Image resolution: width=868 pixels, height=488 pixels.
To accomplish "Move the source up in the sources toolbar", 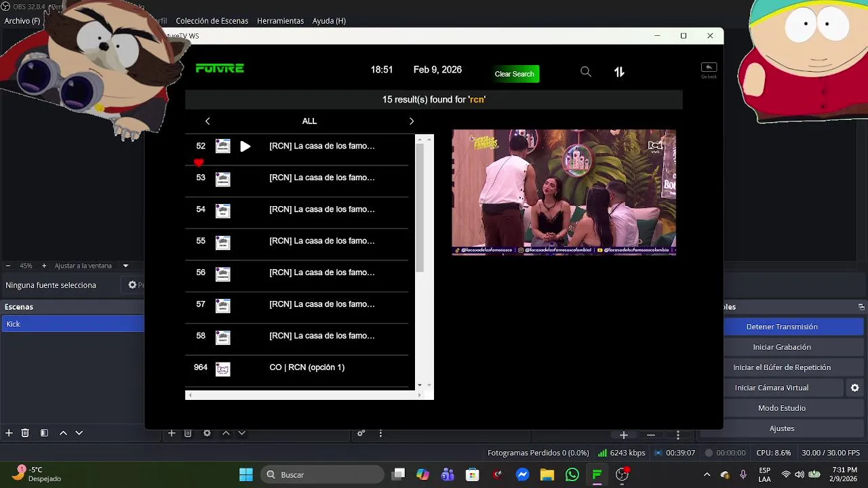I will tap(226, 433).
